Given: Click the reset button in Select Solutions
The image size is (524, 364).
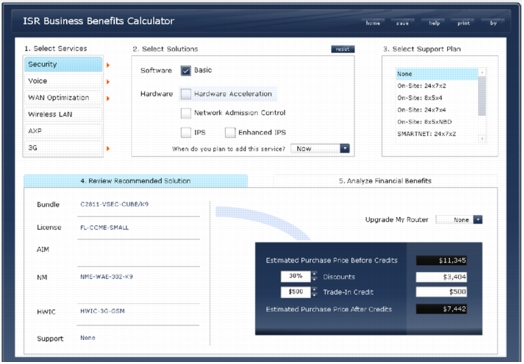Looking at the screenshot, I should (343, 49).
